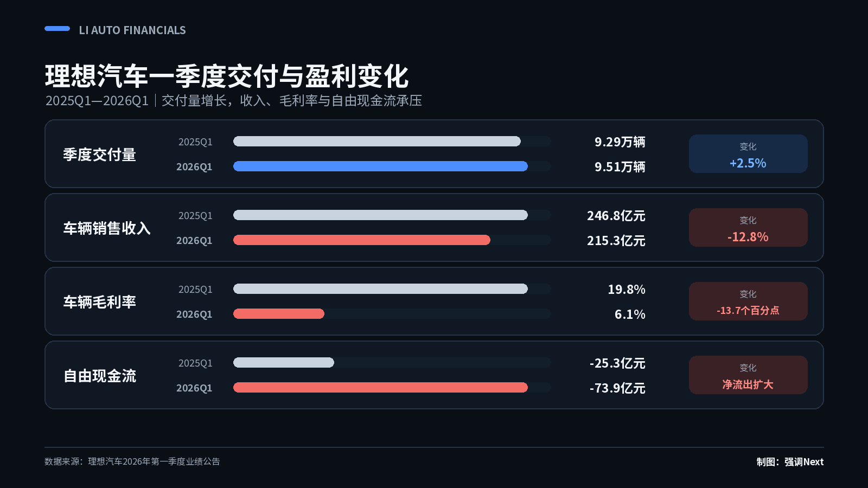Select the 车辆销售收入 row label

(x=107, y=228)
